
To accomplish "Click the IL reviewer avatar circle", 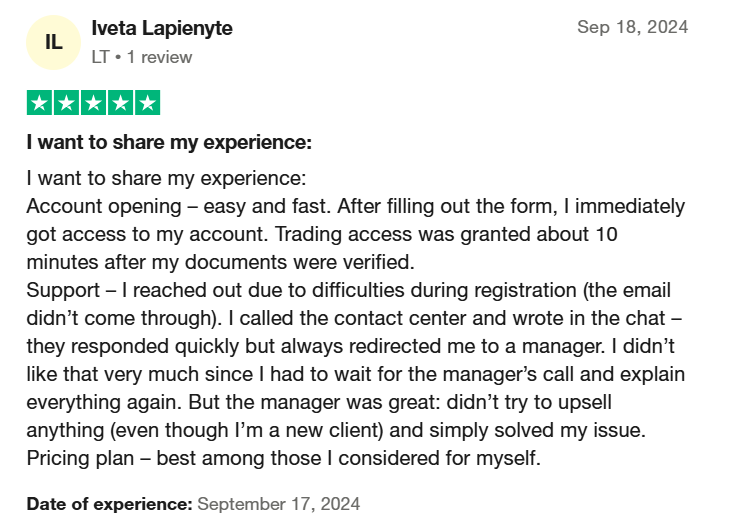I will pos(54,42).
